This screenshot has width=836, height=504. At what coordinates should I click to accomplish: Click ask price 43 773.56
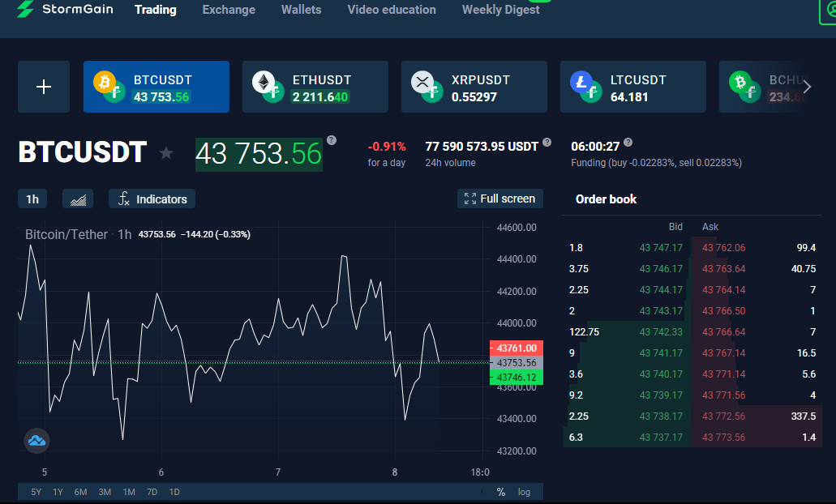tap(723, 438)
